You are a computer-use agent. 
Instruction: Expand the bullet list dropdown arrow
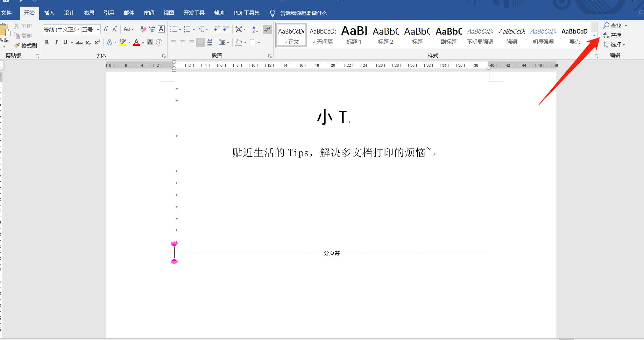tap(179, 29)
